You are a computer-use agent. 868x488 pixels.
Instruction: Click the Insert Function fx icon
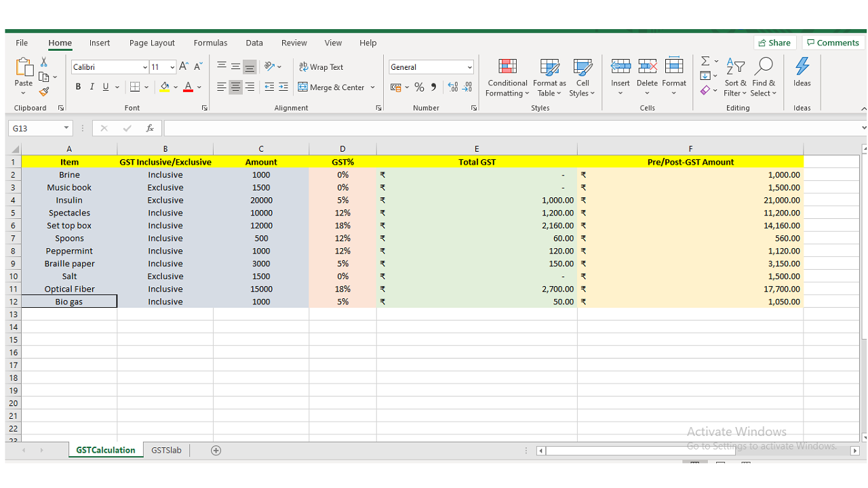pyautogui.click(x=150, y=128)
